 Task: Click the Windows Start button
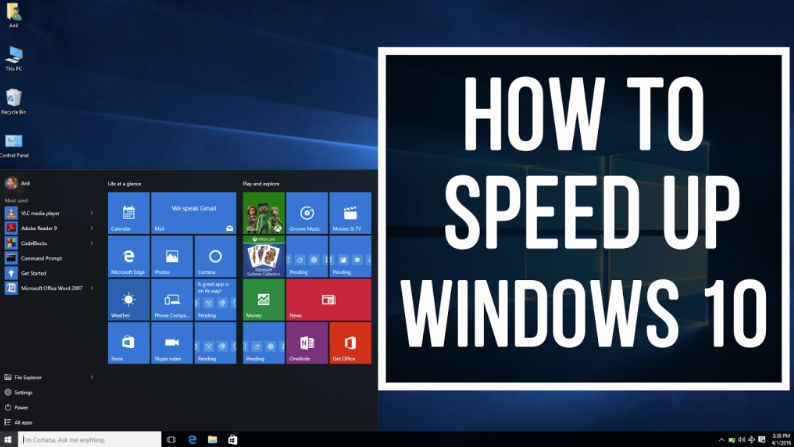[x=8, y=439]
